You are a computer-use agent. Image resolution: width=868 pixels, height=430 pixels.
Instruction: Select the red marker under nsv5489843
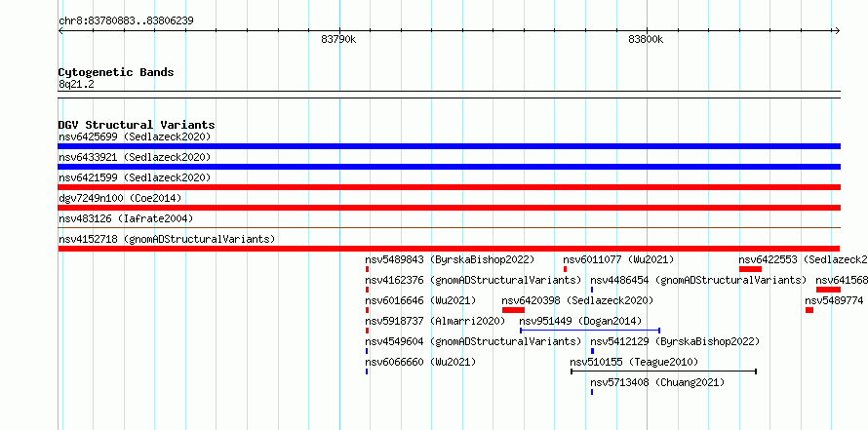click(367, 269)
